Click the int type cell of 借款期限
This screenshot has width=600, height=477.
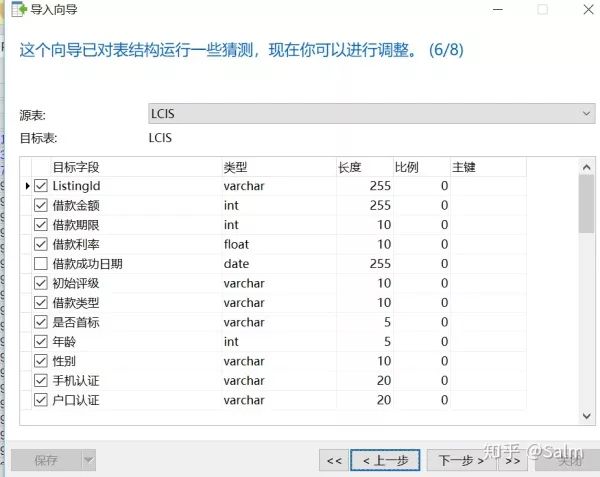click(x=279, y=225)
